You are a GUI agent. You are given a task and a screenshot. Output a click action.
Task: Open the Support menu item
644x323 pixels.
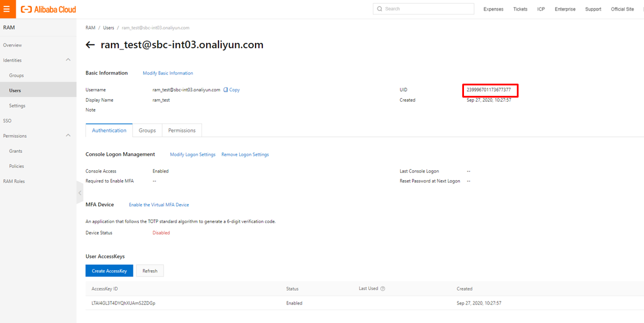(x=593, y=9)
